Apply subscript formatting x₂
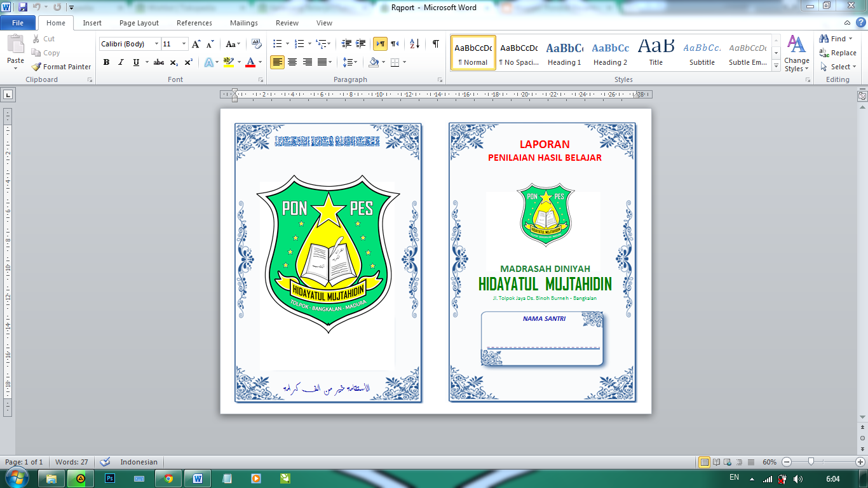This screenshot has width=868, height=488. (x=174, y=62)
